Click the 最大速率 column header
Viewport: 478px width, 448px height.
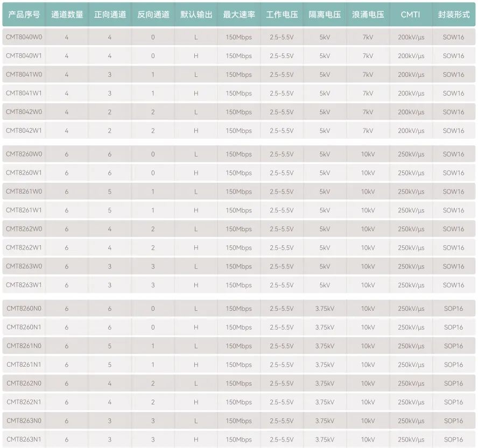pos(239,15)
